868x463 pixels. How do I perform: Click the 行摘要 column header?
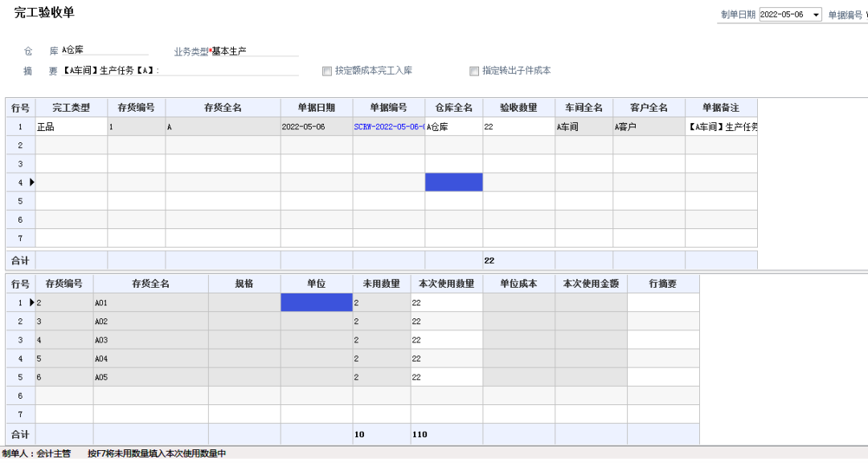click(x=664, y=282)
